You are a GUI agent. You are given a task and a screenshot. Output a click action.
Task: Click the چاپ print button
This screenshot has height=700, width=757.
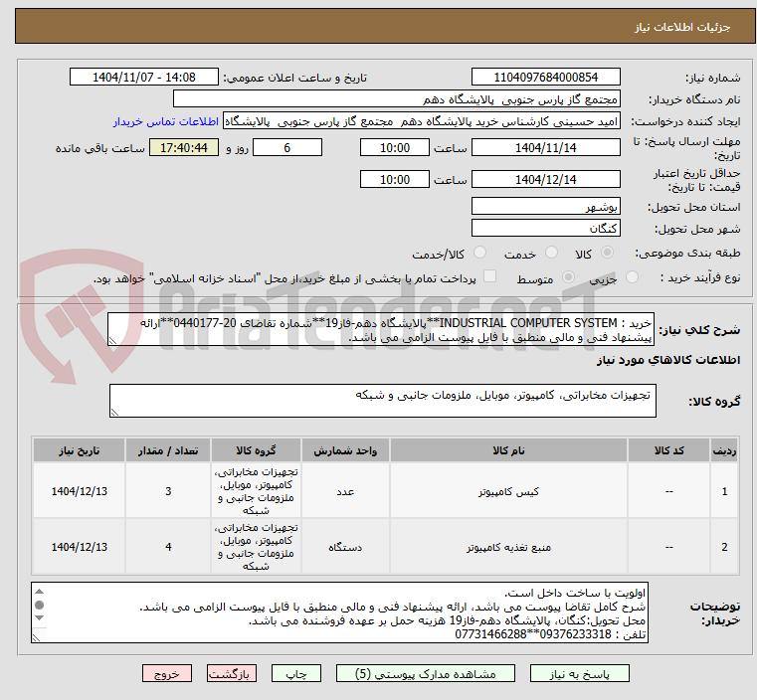coord(296,673)
